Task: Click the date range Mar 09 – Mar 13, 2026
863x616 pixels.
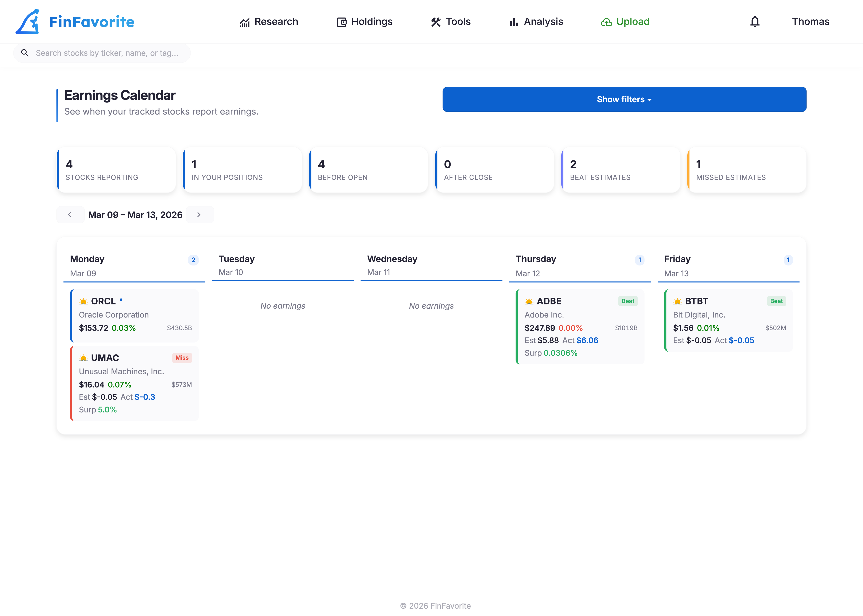Action: coord(135,215)
